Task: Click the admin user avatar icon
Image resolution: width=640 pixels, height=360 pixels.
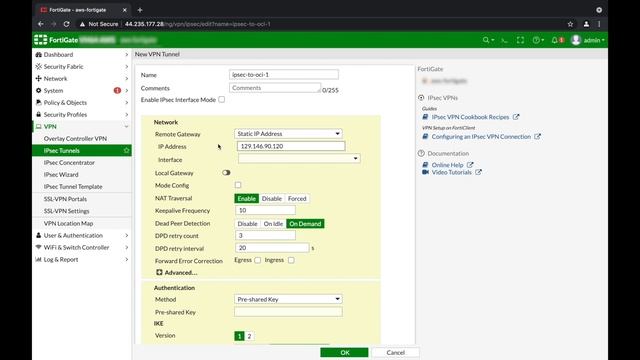Action: 576,40
